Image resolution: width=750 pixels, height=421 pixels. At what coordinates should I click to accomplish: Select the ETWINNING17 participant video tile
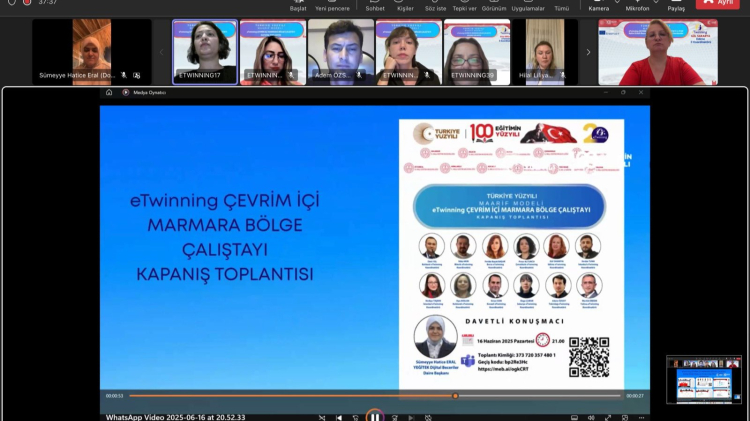tap(205, 52)
